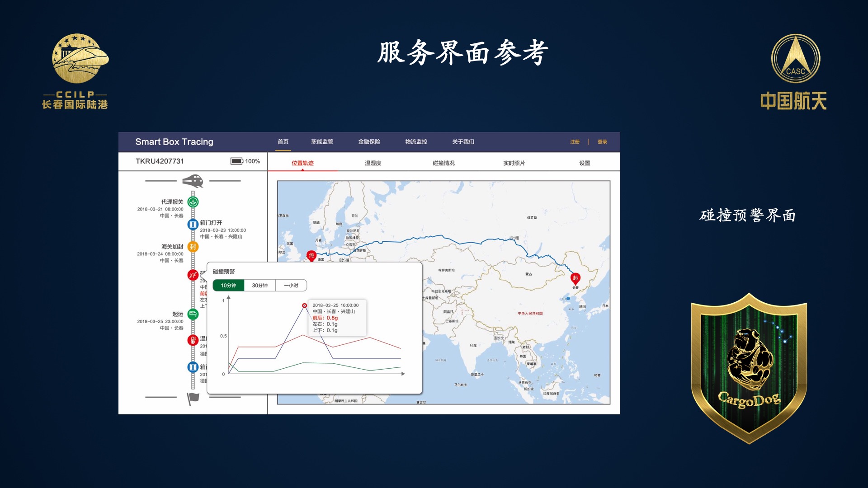
Task: Click the 左右: 0.1g reading in tooltip
Action: tap(325, 324)
